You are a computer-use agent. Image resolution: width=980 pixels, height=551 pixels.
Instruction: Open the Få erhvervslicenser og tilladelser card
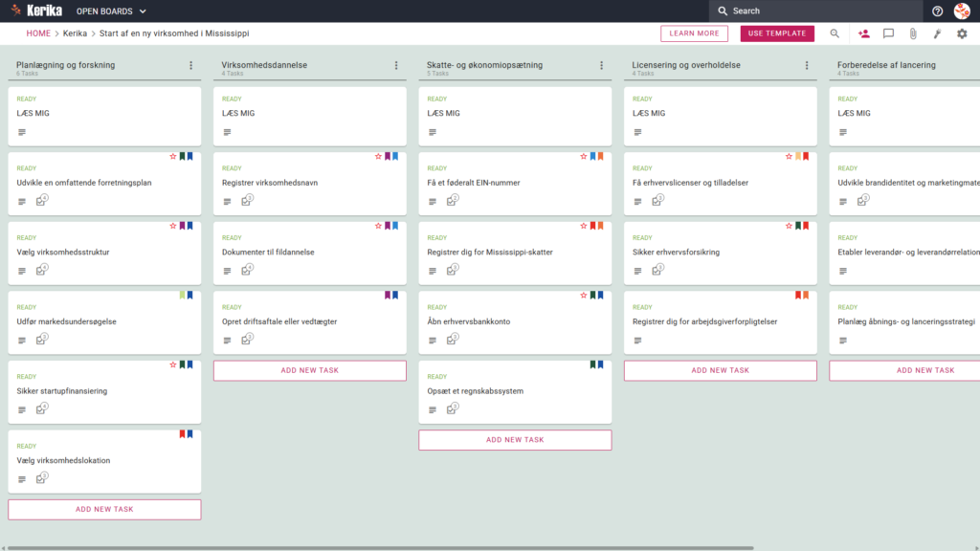coord(720,184)
